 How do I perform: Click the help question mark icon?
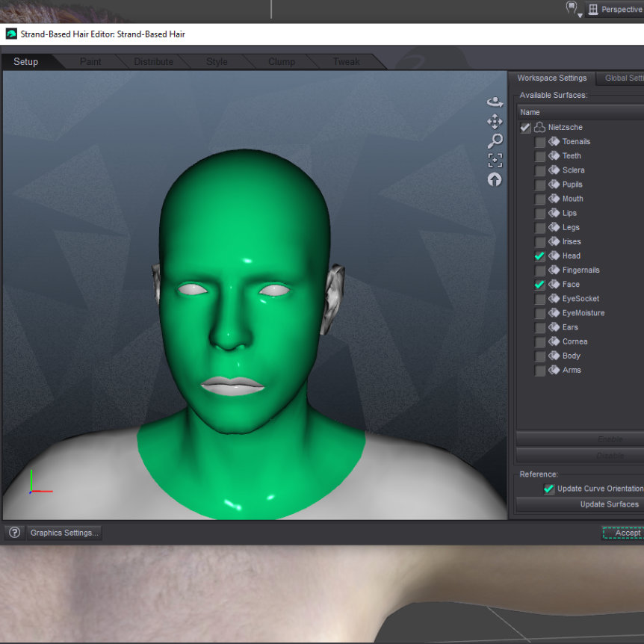click(x=14, y=533)
